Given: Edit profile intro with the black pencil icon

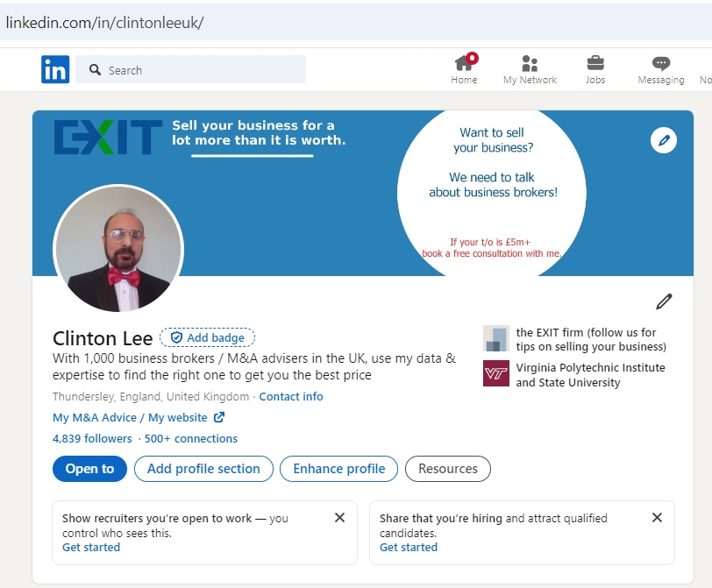Looking at the screenshot, I should 664,301.
